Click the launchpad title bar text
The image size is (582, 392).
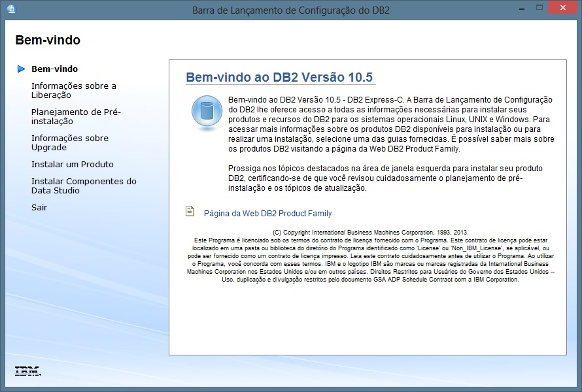point(290,10)
